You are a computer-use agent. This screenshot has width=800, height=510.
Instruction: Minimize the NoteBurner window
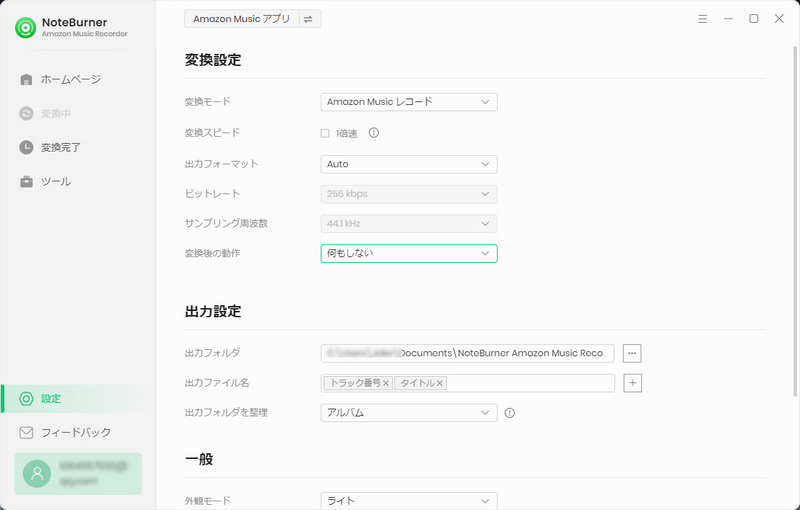click(x=728, y=19)
